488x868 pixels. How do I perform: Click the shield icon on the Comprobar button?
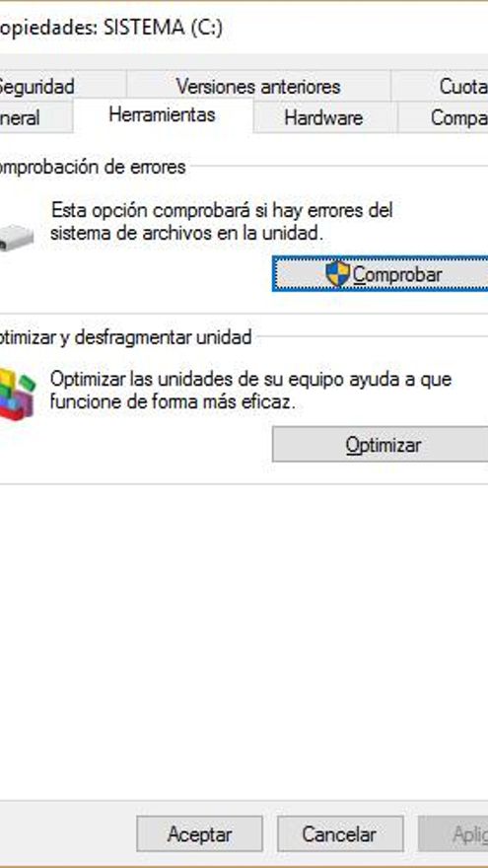[x=337, y=274]
